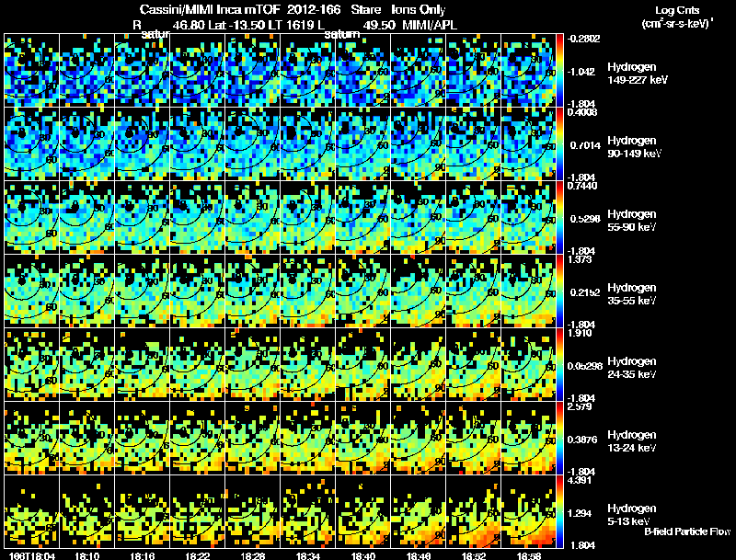Click the 18:40 time axis label
This screenshot has height=560, width=736.
[363, 555]
